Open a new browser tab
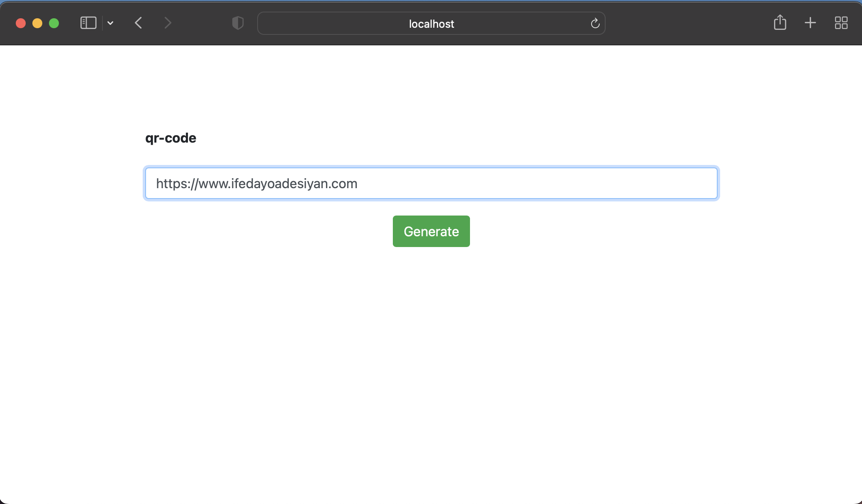The width and height of the screenshot is (862, 504). 809,23
